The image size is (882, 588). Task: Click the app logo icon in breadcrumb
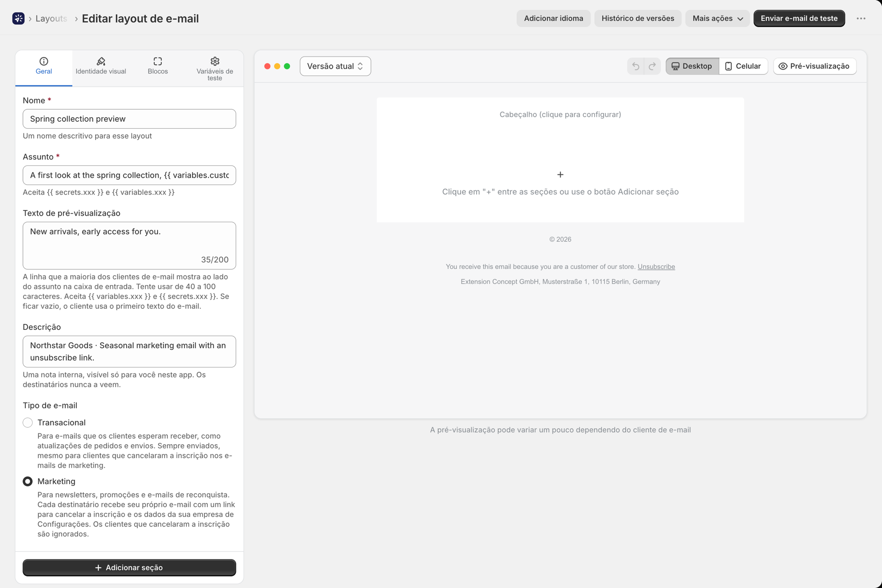(x=18, y=18)
